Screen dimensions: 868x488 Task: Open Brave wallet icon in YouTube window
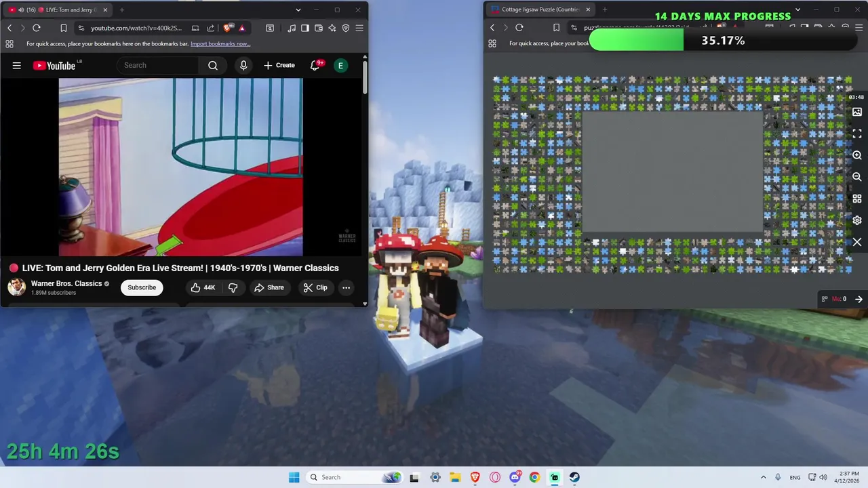coord(319,28)
